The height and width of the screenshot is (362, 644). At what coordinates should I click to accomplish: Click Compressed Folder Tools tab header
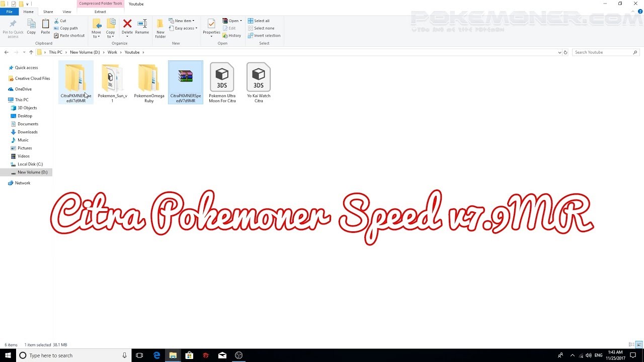101,4
